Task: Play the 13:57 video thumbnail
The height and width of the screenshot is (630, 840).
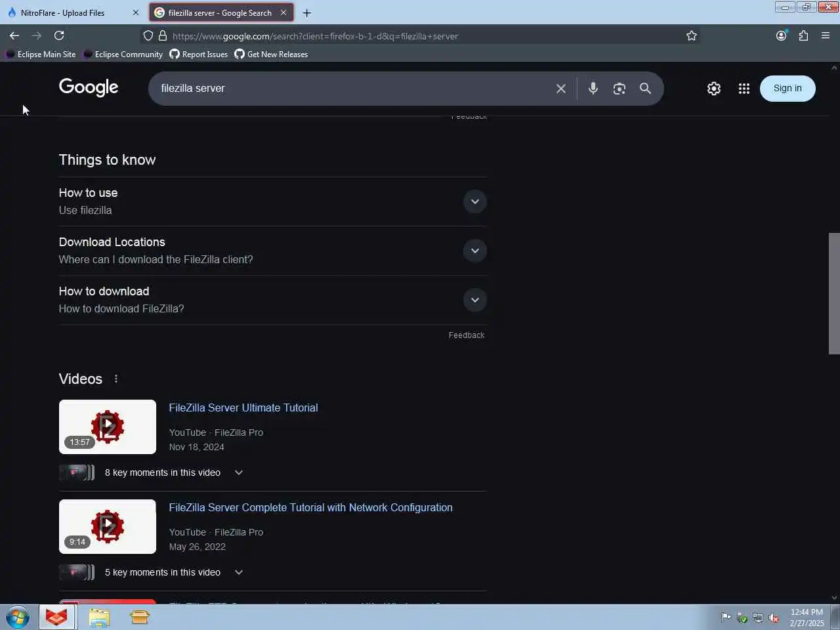Action: pyautogui.click(x=108, y=427)
